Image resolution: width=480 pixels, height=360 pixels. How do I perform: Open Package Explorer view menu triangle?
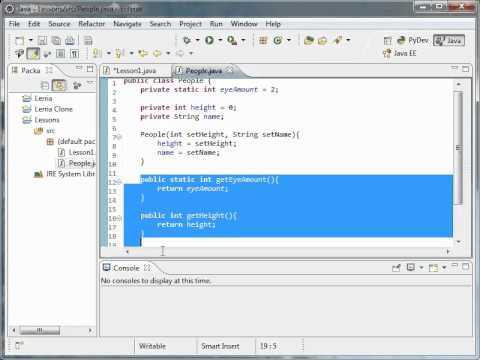90,83
